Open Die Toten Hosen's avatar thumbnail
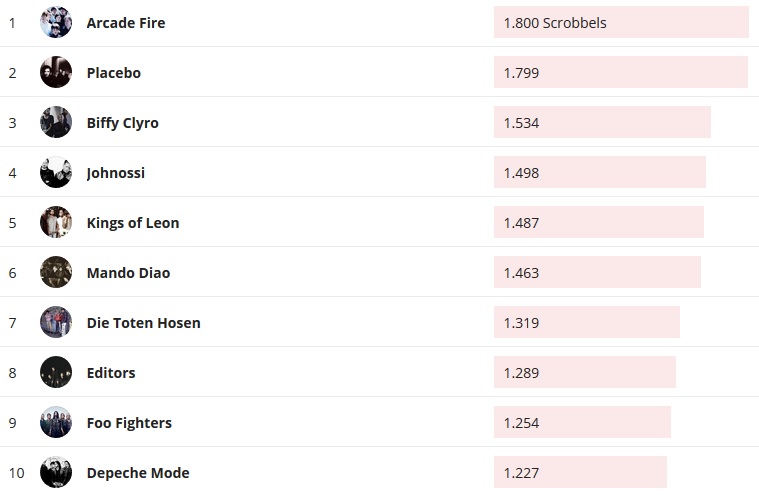The height and width of the screenshot is (495, 759). [56, 322]
